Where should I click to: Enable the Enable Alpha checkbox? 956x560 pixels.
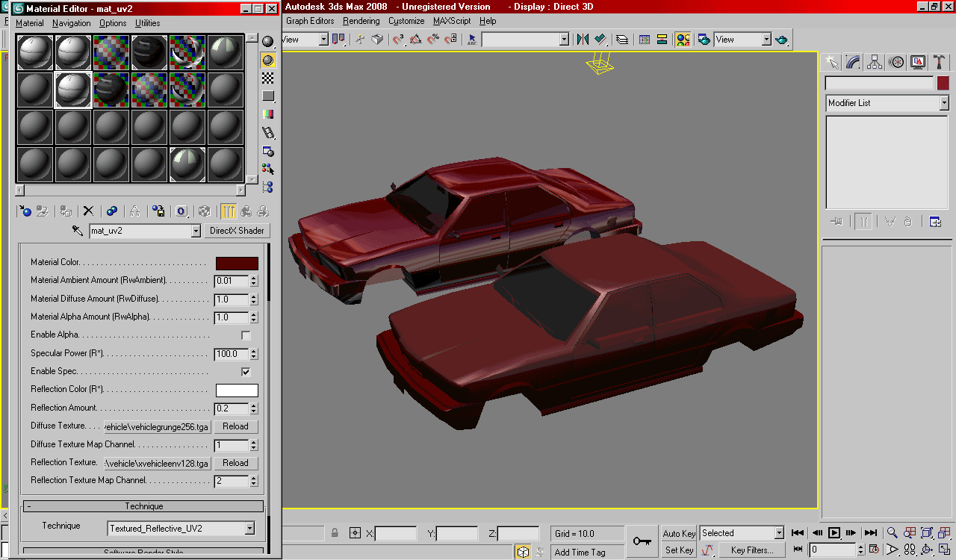click(246, 335)
